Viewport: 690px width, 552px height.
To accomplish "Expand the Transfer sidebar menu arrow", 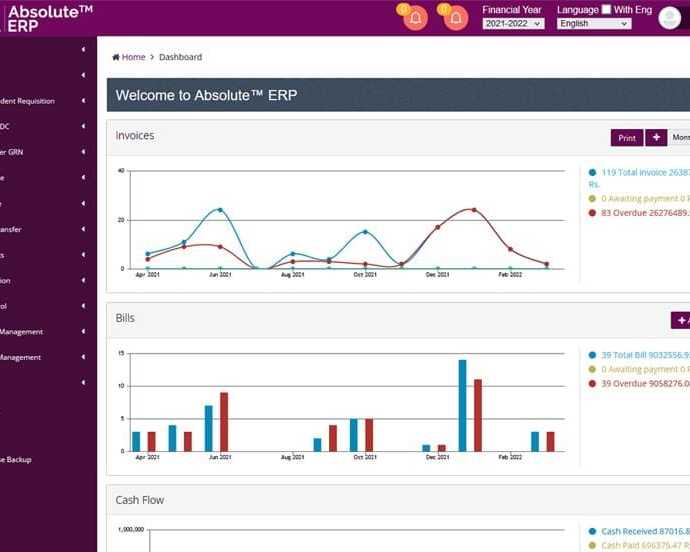I will pos(83,229).
